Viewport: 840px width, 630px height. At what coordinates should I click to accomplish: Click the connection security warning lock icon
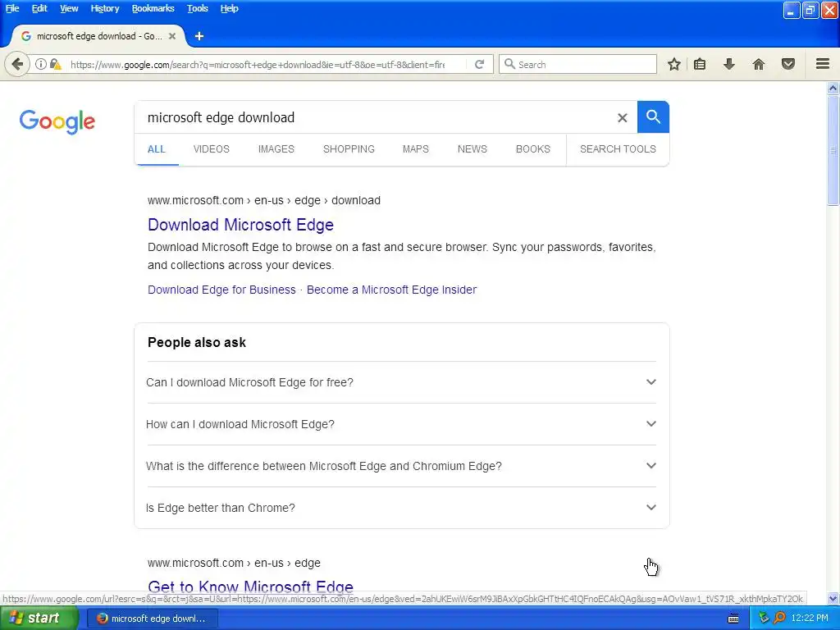pyautogui.click(x=56, y=64)
